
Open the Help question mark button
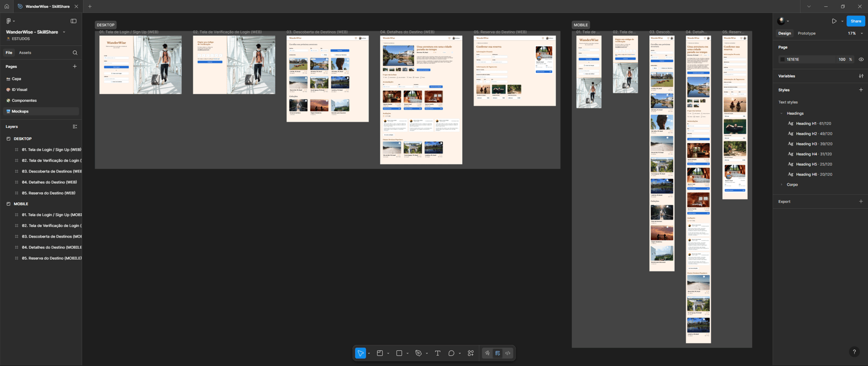[x=854, y=352]
